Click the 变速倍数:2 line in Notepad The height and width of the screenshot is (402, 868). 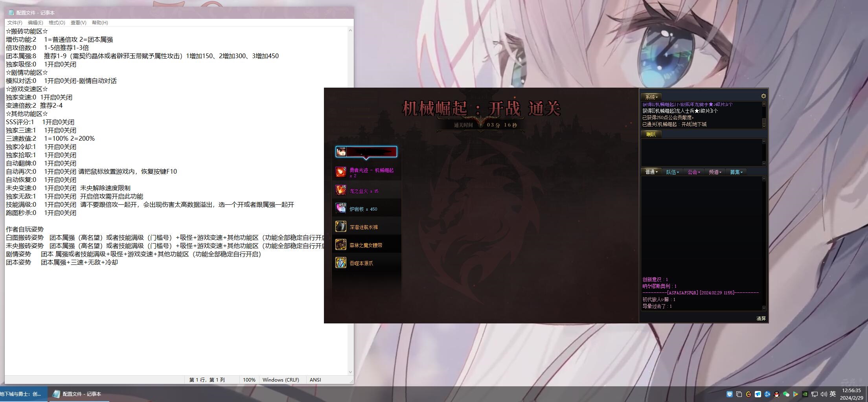tap(34, 106)
